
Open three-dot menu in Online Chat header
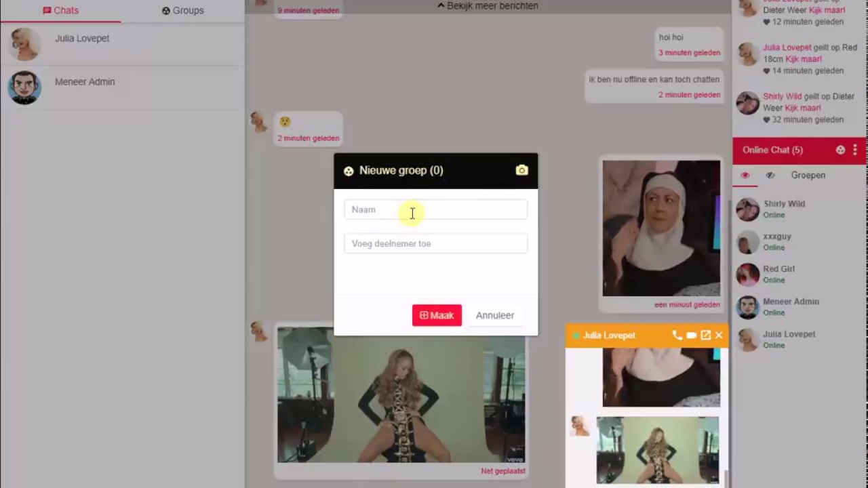(855, 150)
